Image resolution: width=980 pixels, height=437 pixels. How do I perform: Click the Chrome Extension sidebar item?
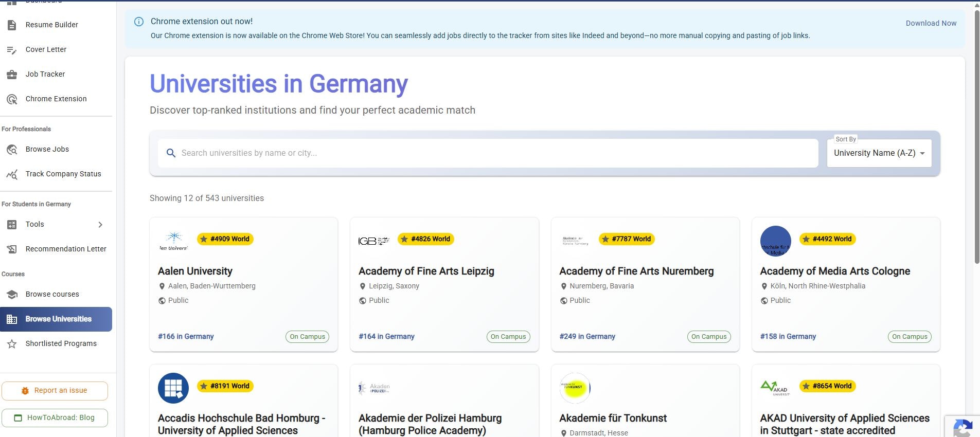point(56,99)
